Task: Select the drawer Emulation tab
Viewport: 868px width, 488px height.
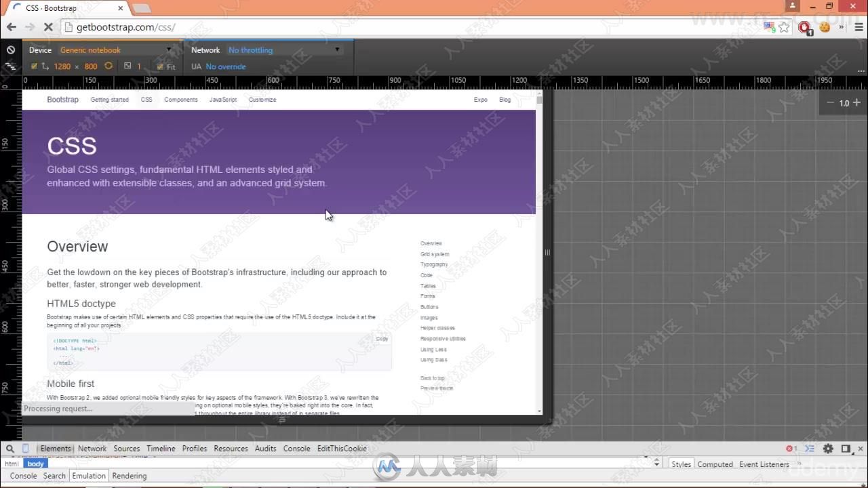Action: coord(89,476)
